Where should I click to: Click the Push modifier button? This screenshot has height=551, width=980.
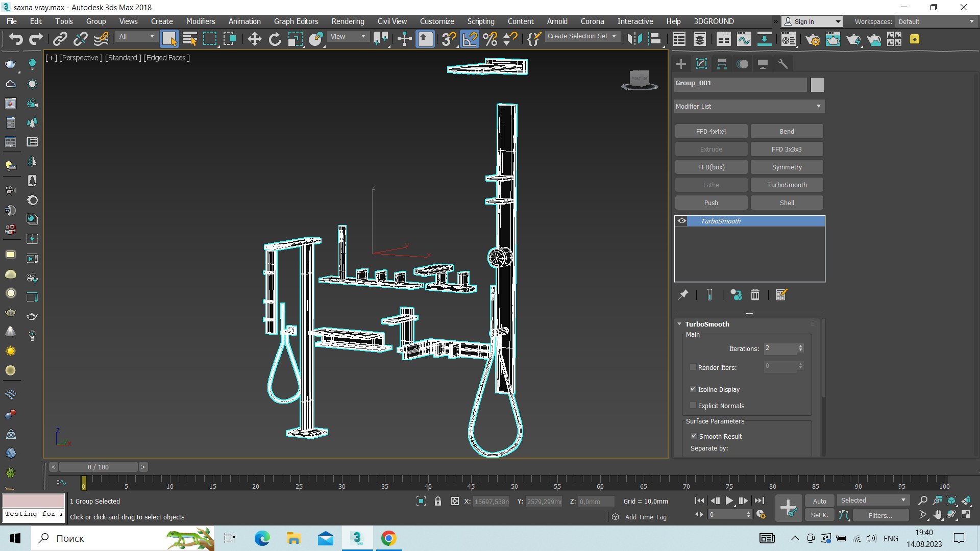tap(711, 203)
